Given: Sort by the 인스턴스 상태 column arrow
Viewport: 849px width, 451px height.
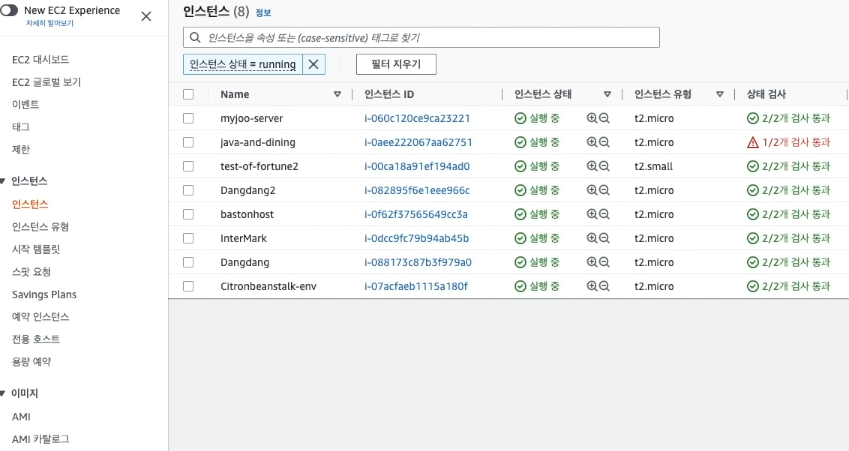Looking at the screenshot, I should 608,94.
